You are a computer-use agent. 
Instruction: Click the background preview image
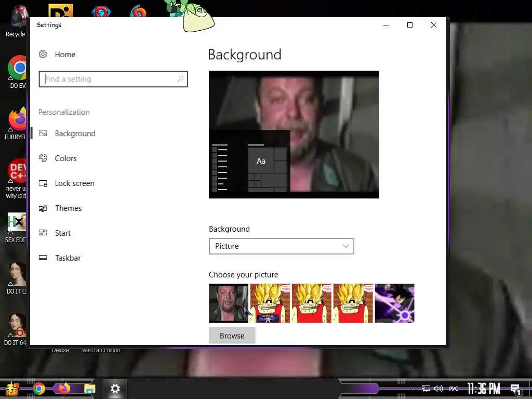pyautogui.click(x=294, y=135)
